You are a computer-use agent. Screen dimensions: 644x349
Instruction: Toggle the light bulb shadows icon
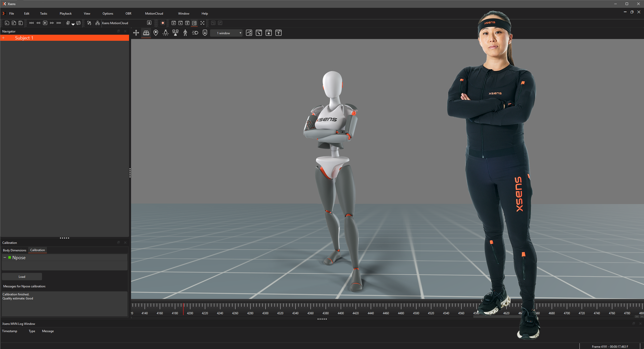coord(166,33)
